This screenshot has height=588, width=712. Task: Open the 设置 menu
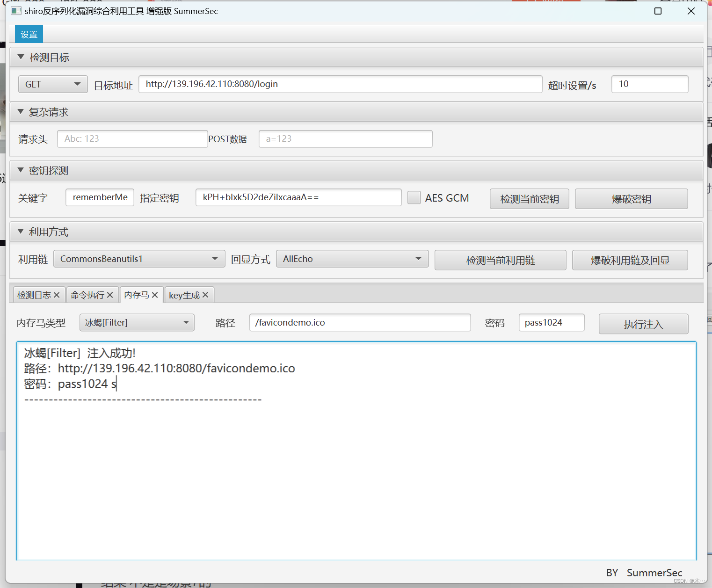tap(29, 34)
